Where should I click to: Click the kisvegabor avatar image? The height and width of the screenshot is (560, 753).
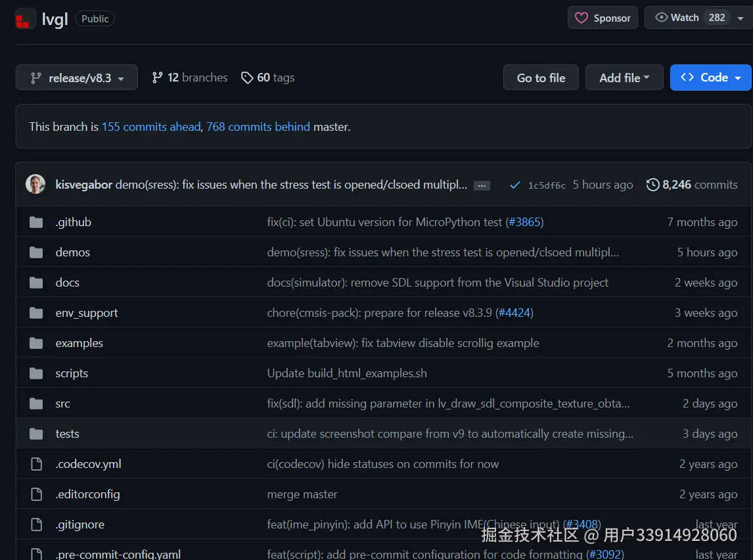(35, 185)
